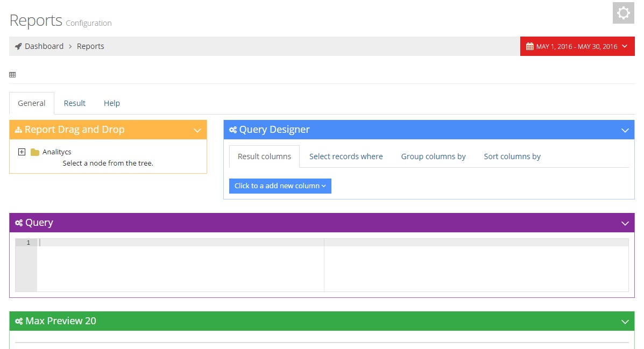Click the Analitycs folder icon
Viewport: 644px width, 349px height.
pos(35,152)
